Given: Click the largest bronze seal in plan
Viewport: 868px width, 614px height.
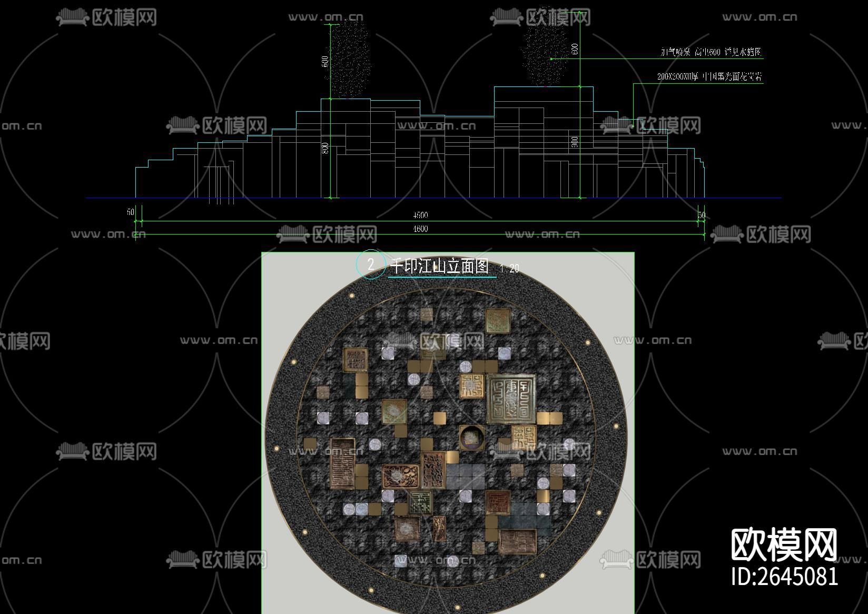Looking at the screenshot, I should click(x=511, y=399).
